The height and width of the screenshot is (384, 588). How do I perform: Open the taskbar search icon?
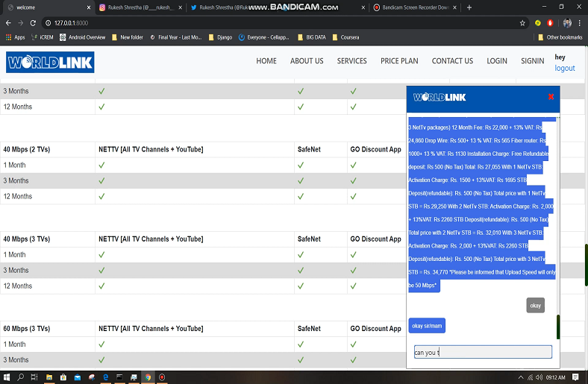point(21,377)
